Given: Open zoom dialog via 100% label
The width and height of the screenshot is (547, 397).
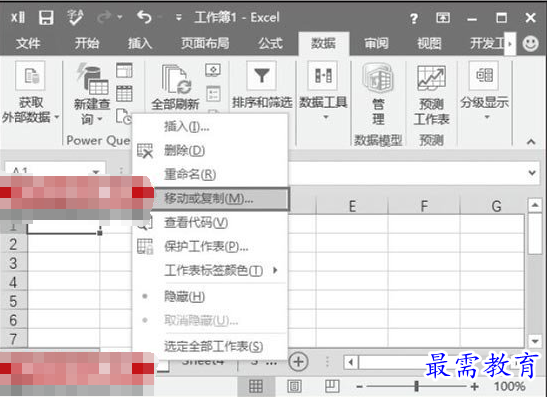Looking at the screenshot, I should pyautogui.click(x=509, y=387).
